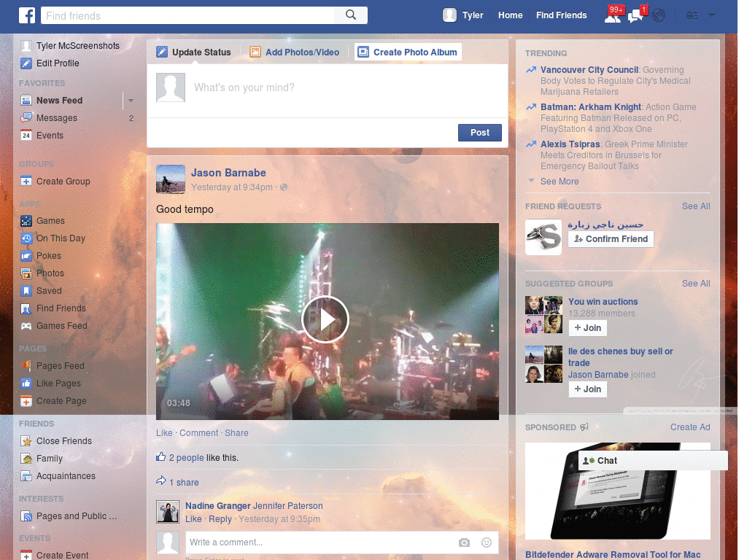Click the Confirm Friend button

click(x=611, y=239)
